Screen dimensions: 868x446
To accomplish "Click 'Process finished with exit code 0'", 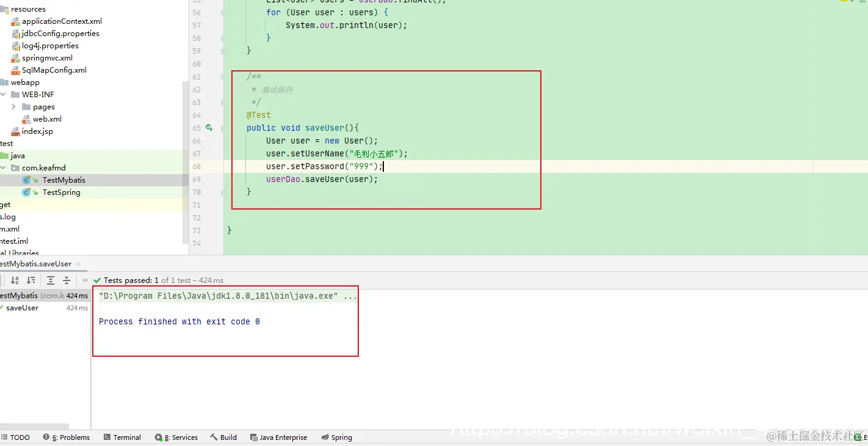I will coord(179,321).
